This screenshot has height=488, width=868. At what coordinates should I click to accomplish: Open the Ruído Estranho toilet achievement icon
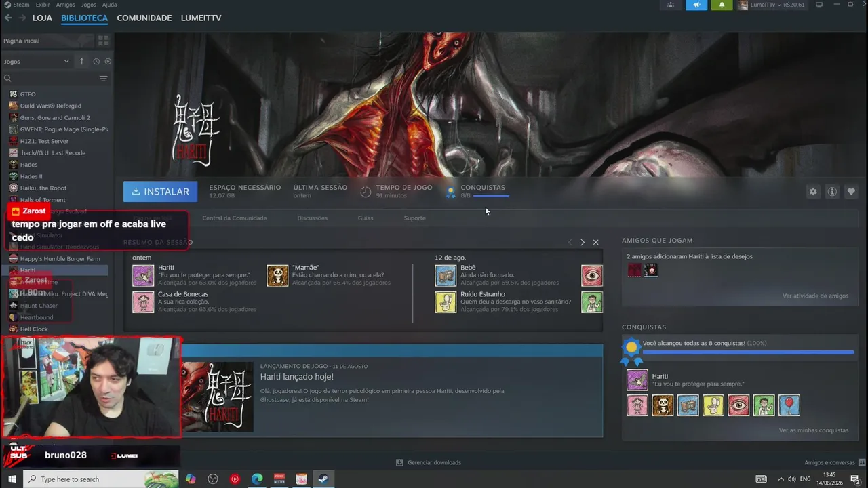pyautogui.click(x=446, y=302)
